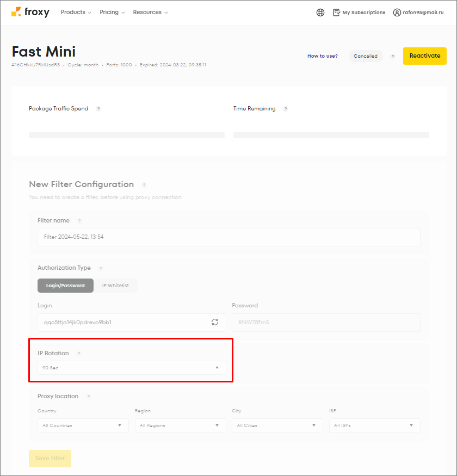Open the help icon next to IP Rotation
Screen dimensions: 457x476
pyautogui.click(x=78, y=353)
